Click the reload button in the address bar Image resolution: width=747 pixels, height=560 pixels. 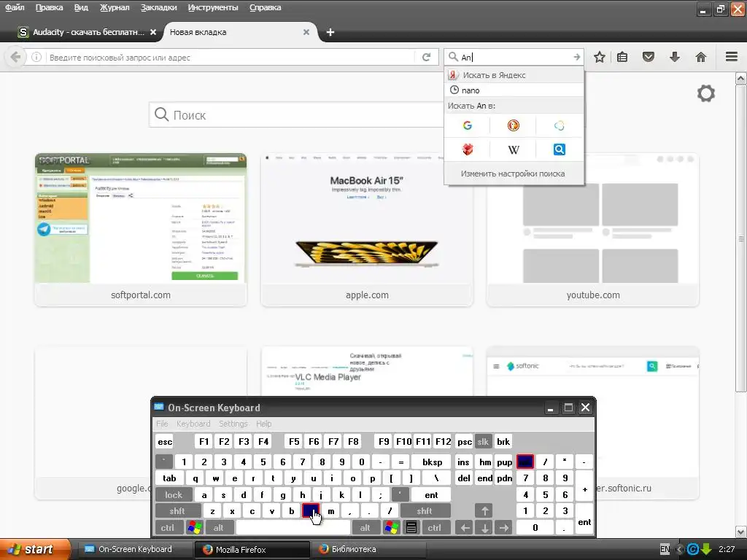coord(426,57)
